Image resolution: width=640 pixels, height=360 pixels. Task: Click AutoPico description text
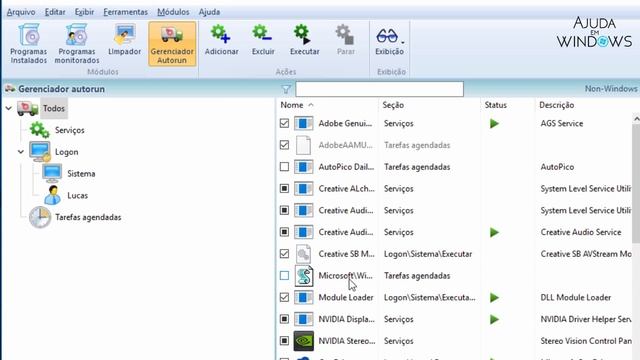click(557, 167)
